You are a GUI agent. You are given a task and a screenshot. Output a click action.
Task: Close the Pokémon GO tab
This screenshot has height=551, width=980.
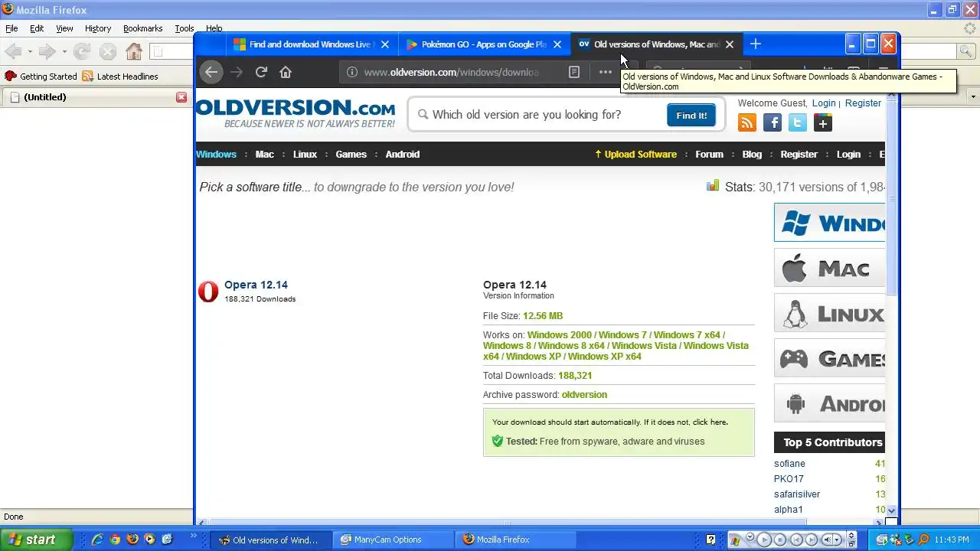tap(557, 44)
